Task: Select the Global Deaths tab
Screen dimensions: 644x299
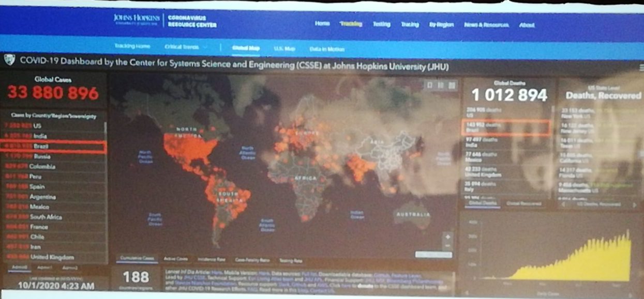Action: 482,203
